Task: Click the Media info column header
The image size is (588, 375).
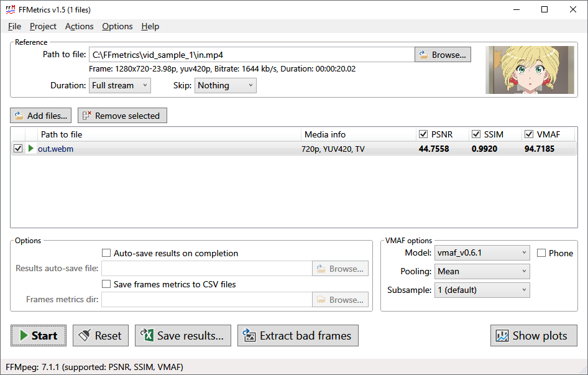Action: pyautogui.click(x=359, y=134)
